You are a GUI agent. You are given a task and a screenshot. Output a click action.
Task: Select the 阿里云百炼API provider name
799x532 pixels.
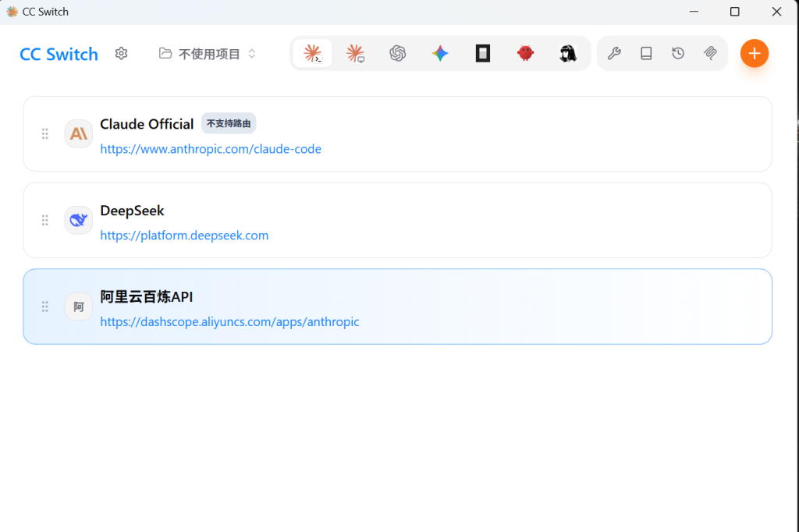pyautogui.click(x=146, y=296)
